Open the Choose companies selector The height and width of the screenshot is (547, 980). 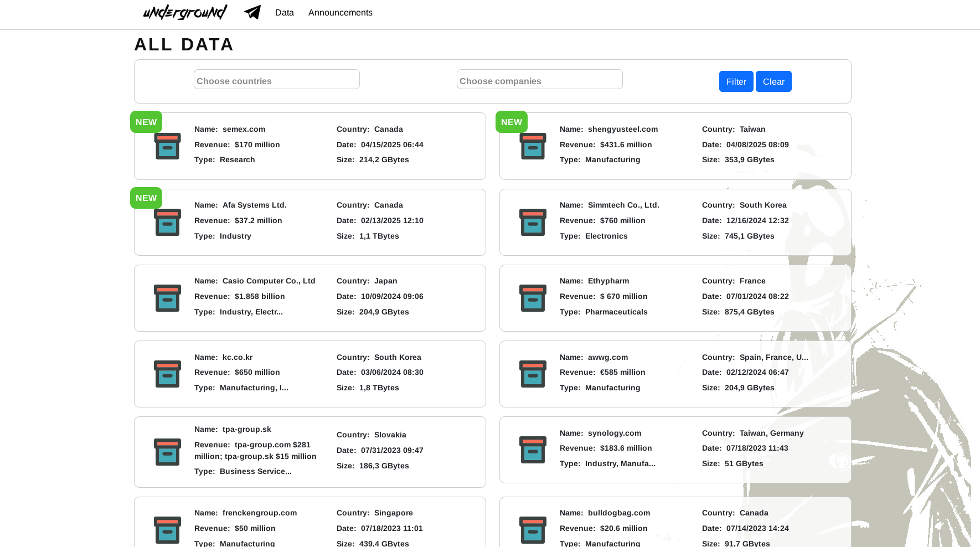pos(540,79)
